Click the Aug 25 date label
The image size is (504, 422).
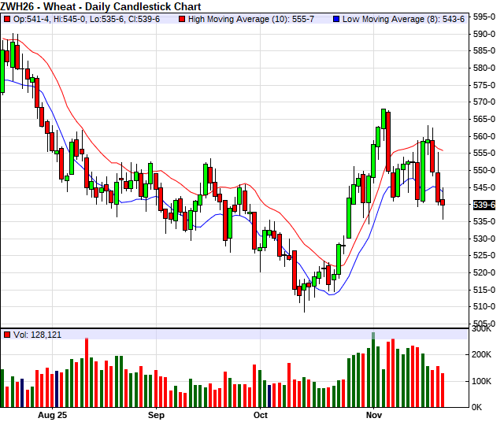52,414
